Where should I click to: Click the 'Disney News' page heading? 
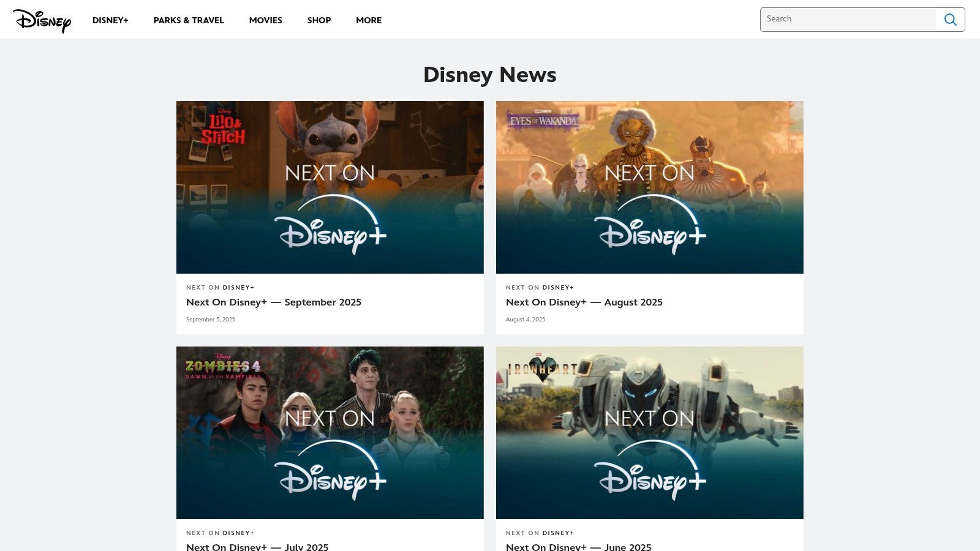[490, 75]
